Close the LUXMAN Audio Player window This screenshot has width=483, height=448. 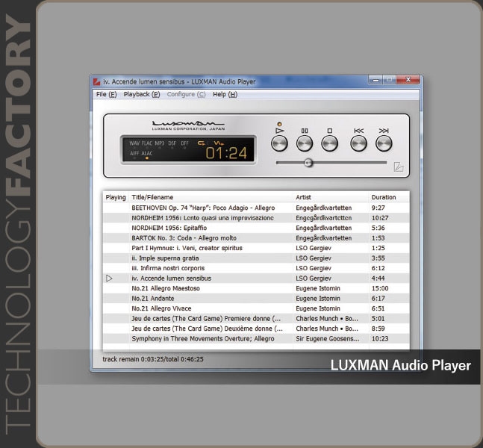click(x=408, y=80)
